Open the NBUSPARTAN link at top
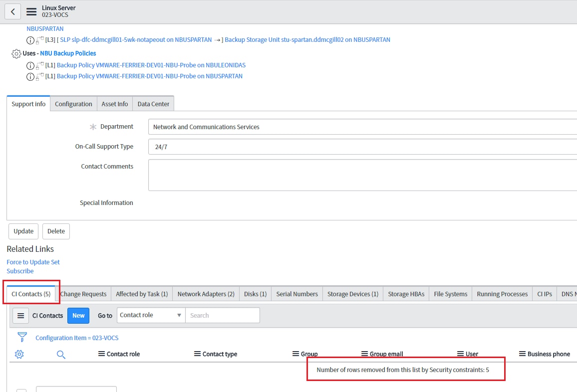577x392 pixels. click(x=45, y=29)
